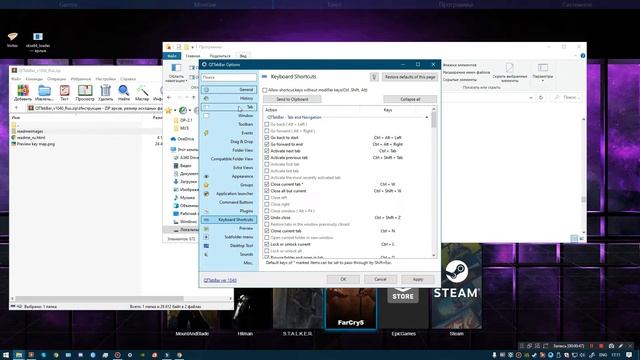Uncheck the Clone current tab checkbox
Screen dimensions: 640x360
click(267, 231)
